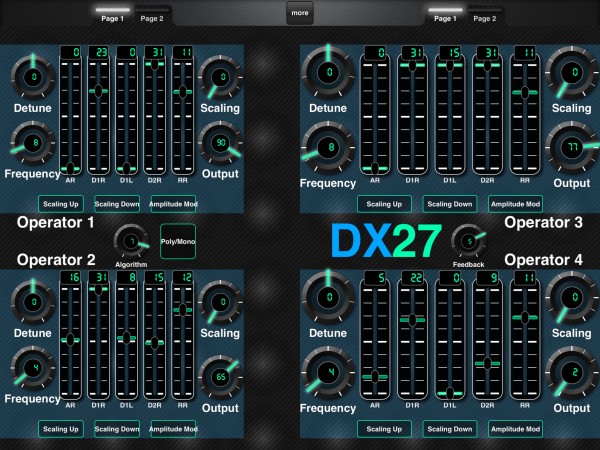Toggle Operator 3 Scaling Down
Screen dimensions: 600x450
point(450,204)
